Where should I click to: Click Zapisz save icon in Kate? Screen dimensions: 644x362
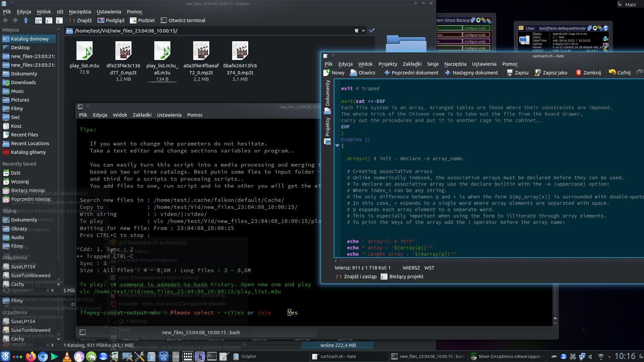click(x=518, y=73)
